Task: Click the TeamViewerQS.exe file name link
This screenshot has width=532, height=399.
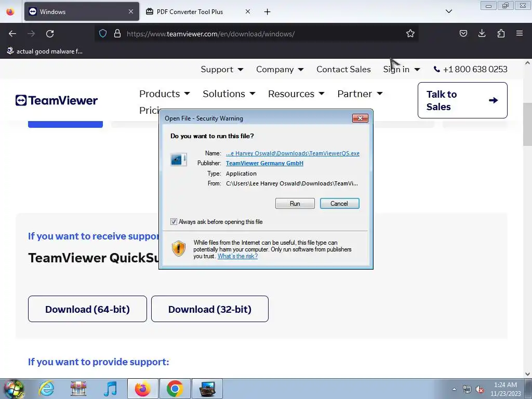Action: [292, 153]
